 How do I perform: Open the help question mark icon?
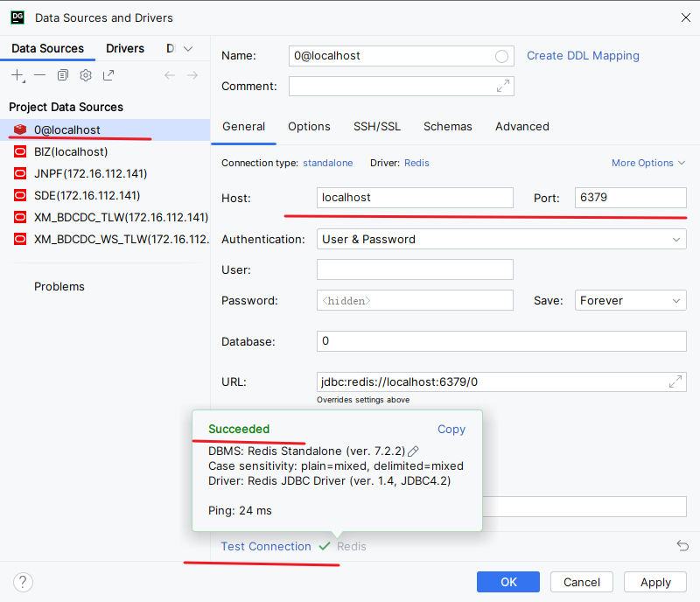[x=24, y=582]
